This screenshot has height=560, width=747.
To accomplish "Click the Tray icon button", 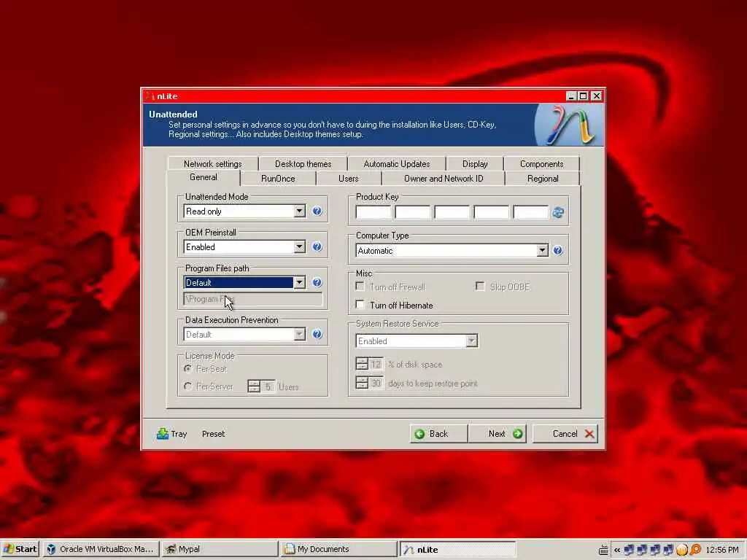I will pyautogui.click(x=172, y=434).
